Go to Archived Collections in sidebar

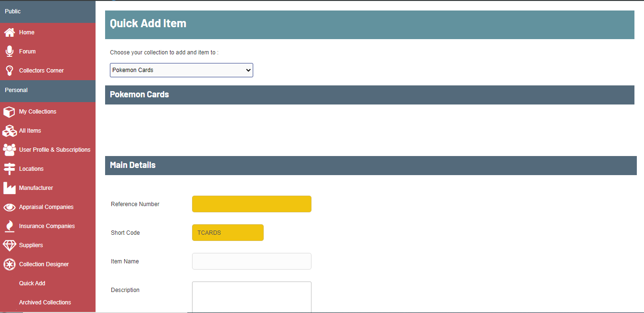pos(45,303)
